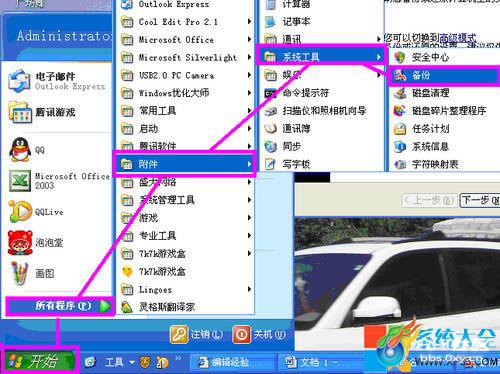Expand Cool Edit Pro 2.1 submenu arrow
The height and width of the screenshot is (374, 500).
(249, 22)
